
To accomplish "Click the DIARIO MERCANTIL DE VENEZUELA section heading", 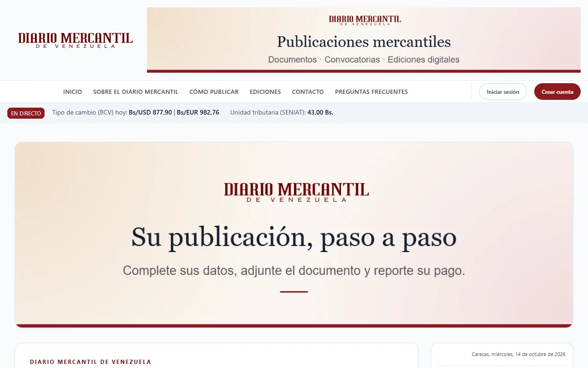I will pyautogui.click(x=90, y=362).
